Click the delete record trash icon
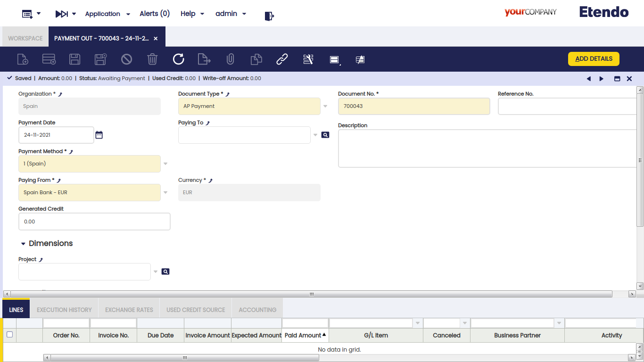 (152, 59)
